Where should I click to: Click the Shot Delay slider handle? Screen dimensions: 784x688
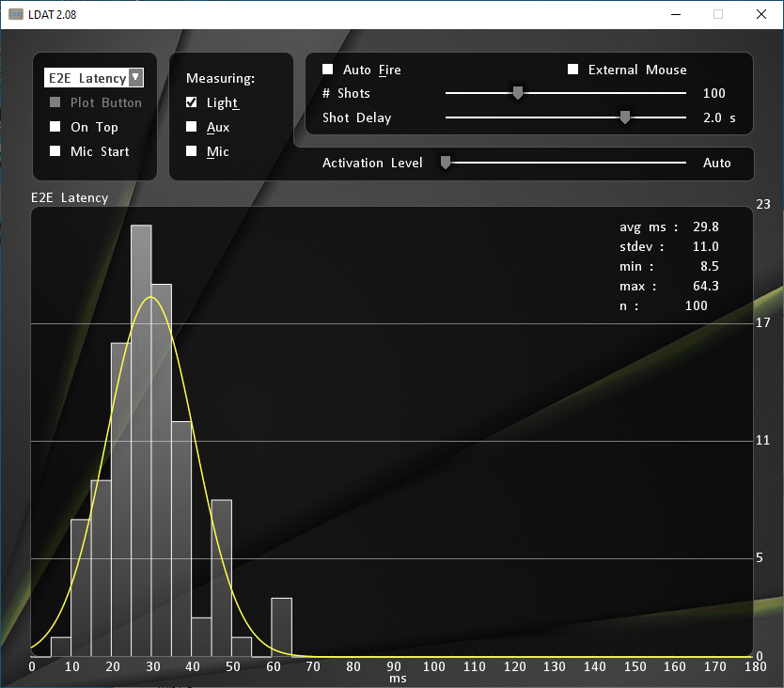(x=624, y=117)
